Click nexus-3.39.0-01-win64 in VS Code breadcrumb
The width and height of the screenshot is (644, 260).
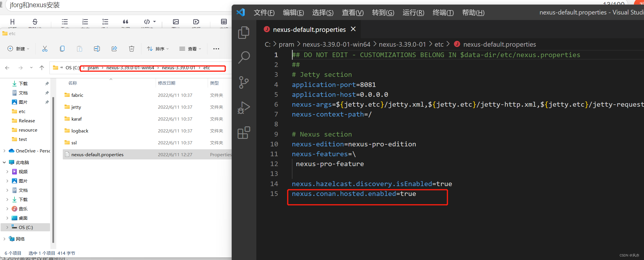(336, 44)
